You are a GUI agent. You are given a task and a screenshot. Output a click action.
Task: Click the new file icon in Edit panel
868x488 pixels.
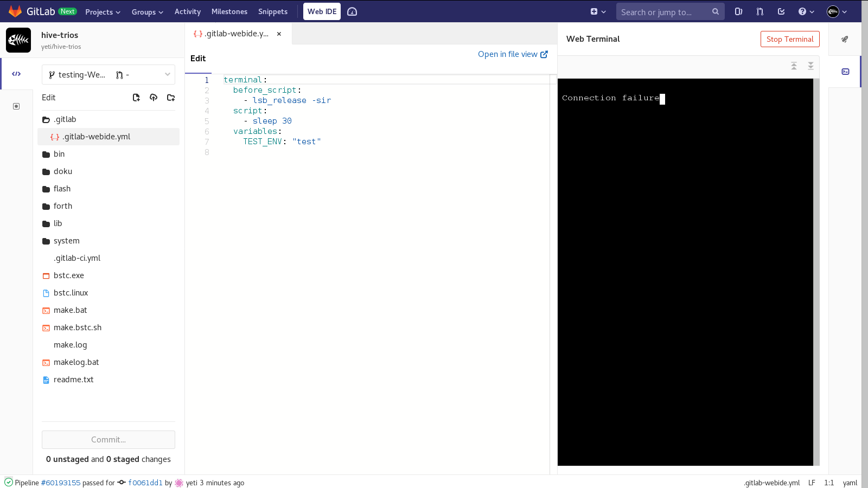[136, 98]
